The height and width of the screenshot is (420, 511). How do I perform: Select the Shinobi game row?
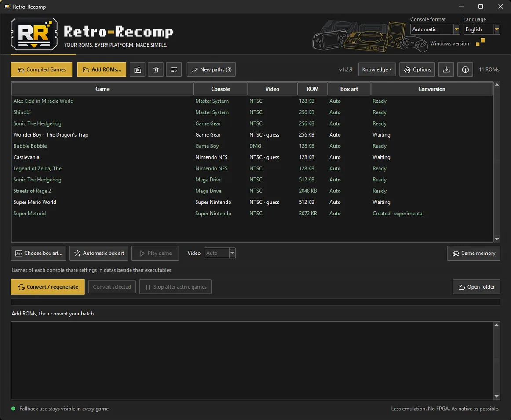[x=252, y=112]
